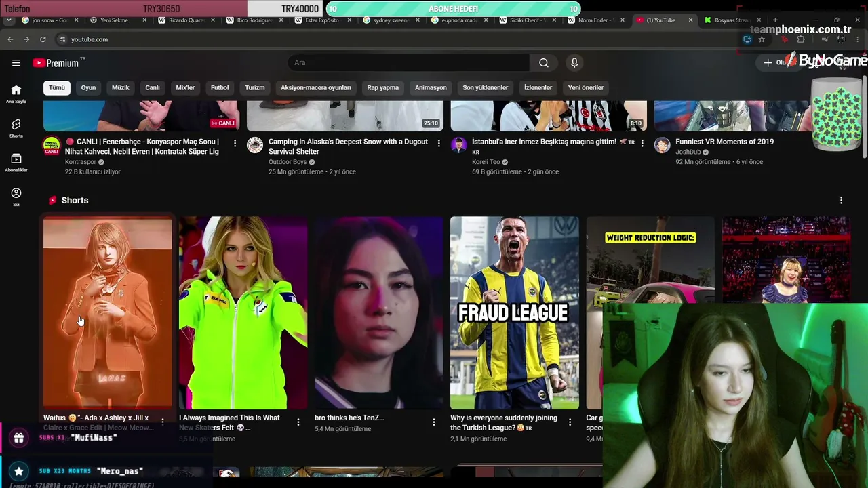Click the Oluştur create button
The width and height of the screenshot is (868, 488).
click(x=778, y=63)
